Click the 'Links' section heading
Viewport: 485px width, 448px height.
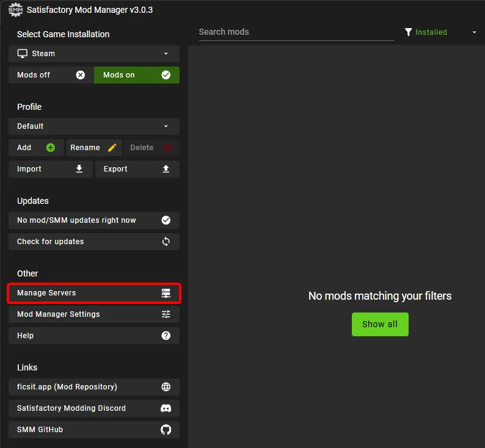point(27,367)
